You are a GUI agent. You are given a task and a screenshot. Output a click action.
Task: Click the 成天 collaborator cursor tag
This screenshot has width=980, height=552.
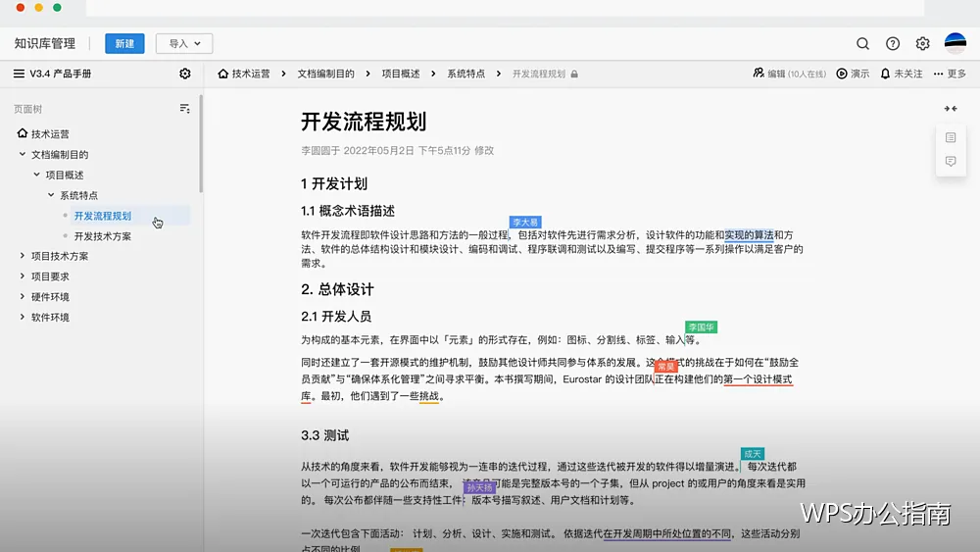(753, 454)
